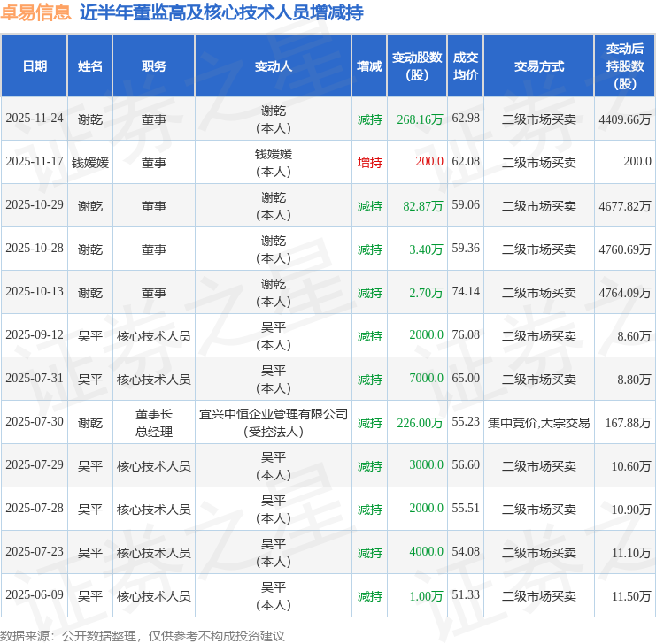Click the 变动后持股数(股) column header
Screen dimensions: 656x644
(625, 66)
